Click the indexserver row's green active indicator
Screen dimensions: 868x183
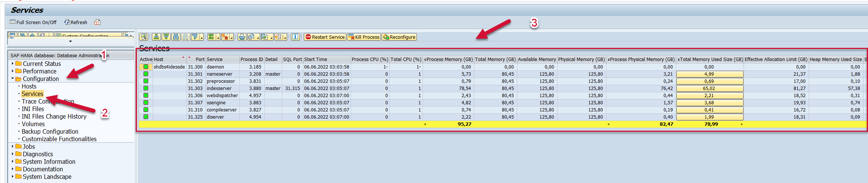click(145, 88)
